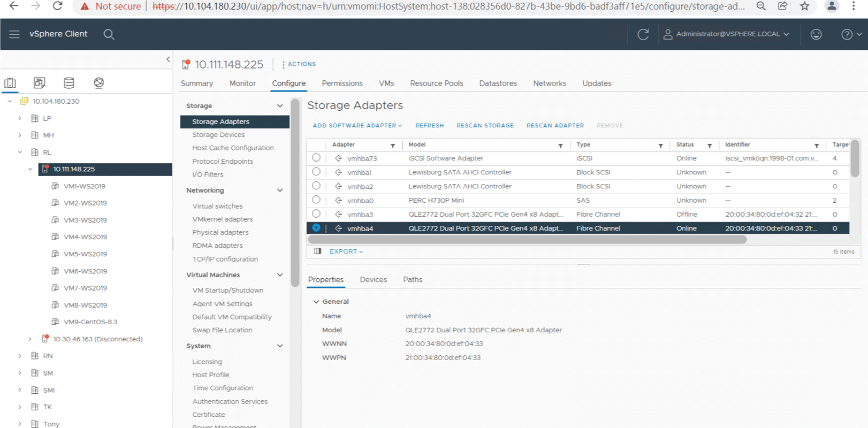Viewport: 868px width, 428px height.
Task: Open the Export dropdown
Action: [x=346, y=251]
